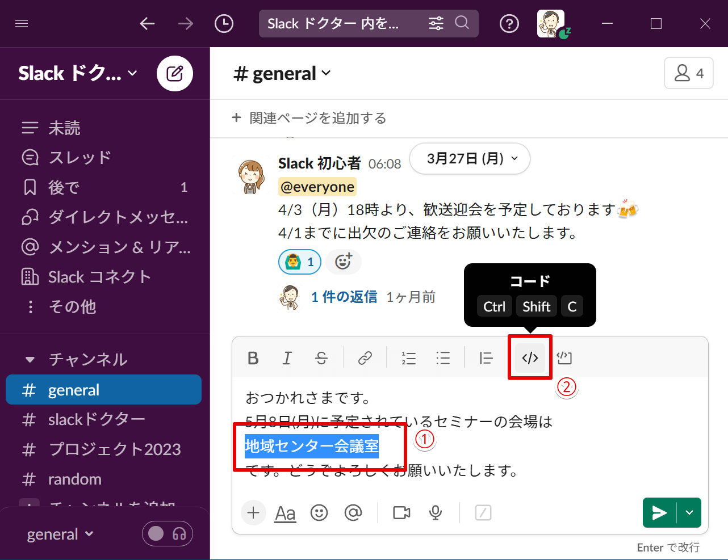
Task: Insert a link using the link icon
Action: tap(365, 357)
